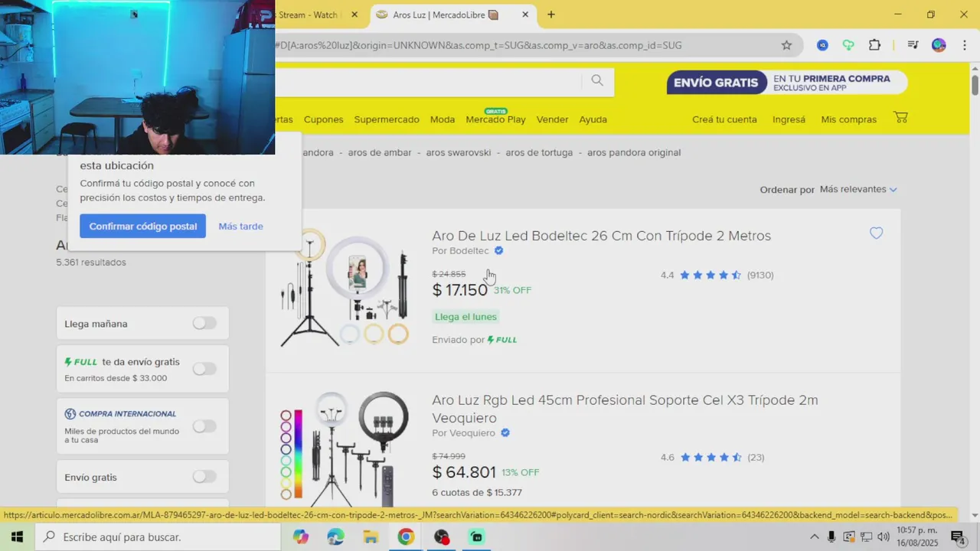This screenshot has width=980, height=551.
Task: Open Copilot from the taskbar
Action: click(x=301, y=537)
